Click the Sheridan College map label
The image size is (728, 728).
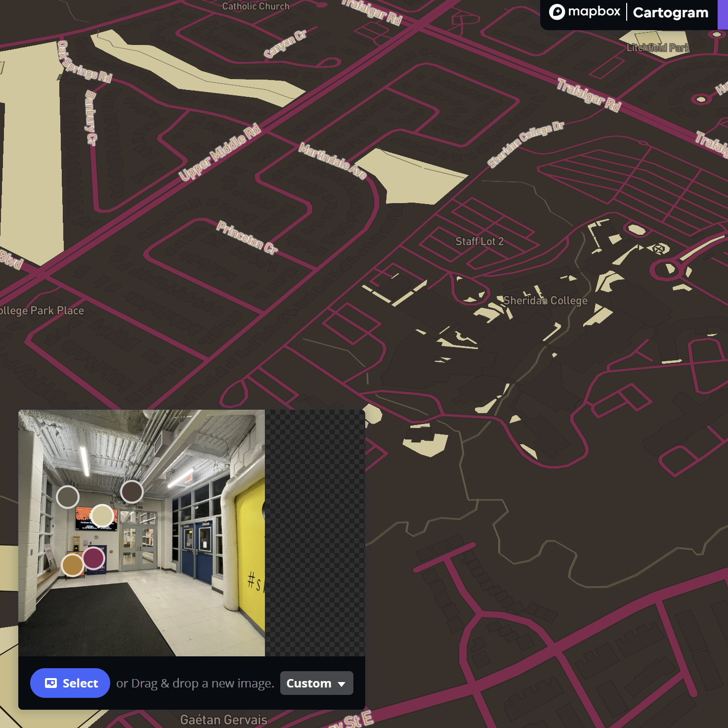coord(545,300)
